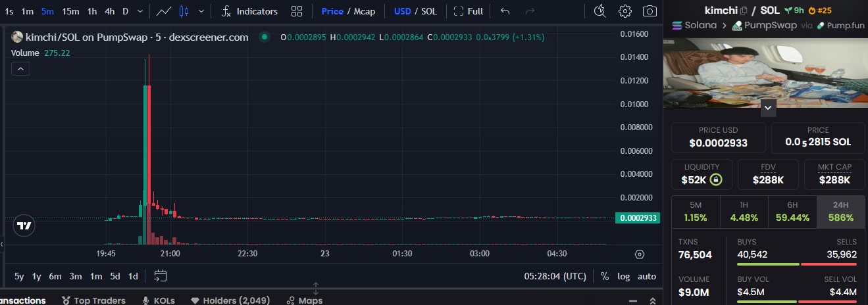Undo the last chart action
The height and width of the screenshot is (305, 868).
(x=505, y=11)
